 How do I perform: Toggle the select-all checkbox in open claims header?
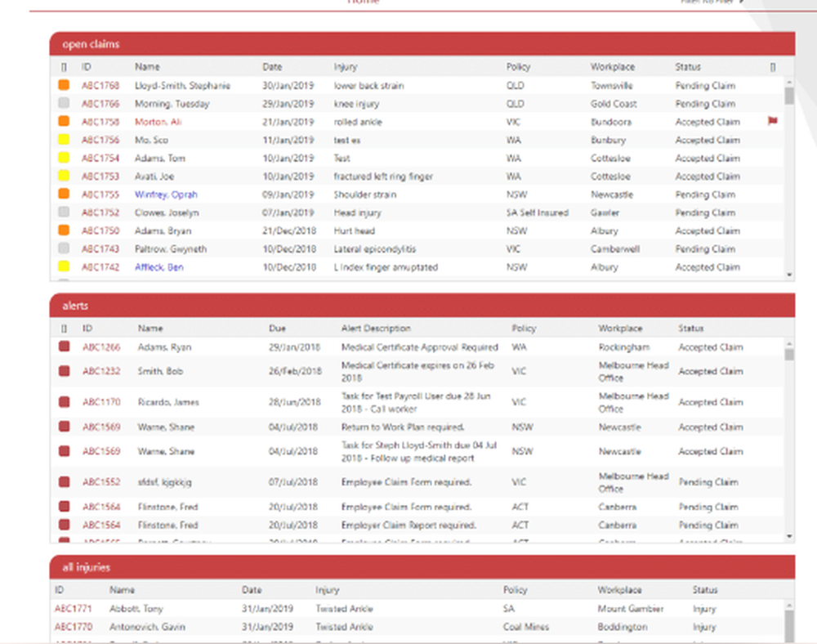pos(65,66)
